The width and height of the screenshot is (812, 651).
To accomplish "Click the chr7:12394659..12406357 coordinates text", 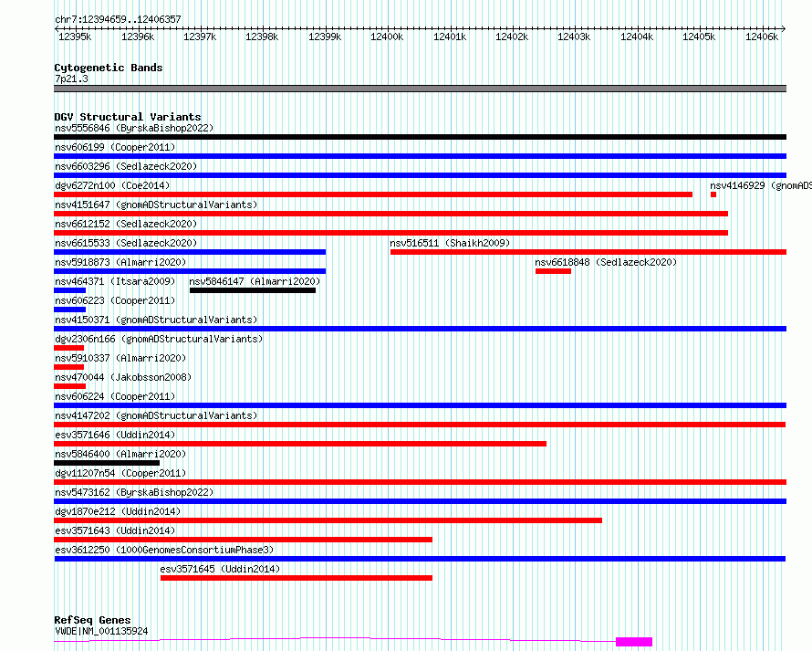I will pos(118,20).
